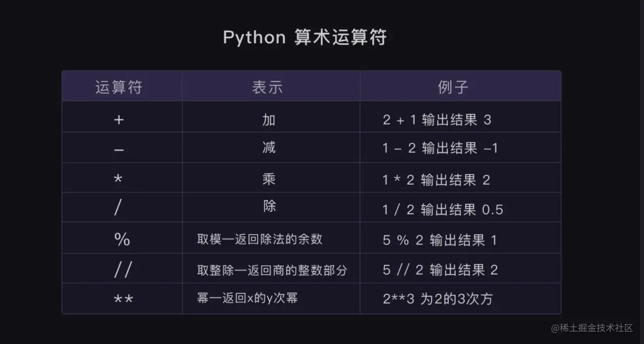This screenshot has width=644, height=344.
Task: Click the Python 算术运算符 title
Action: pos(305,38)
